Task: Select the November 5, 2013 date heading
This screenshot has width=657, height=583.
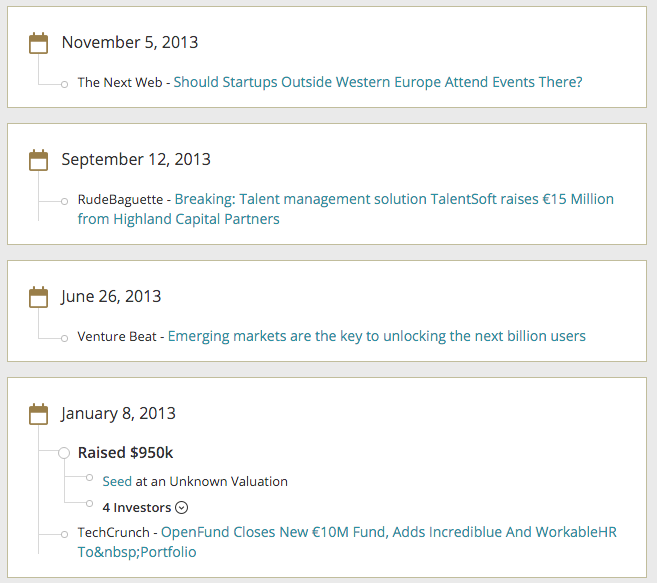Action: coord(130,42)
